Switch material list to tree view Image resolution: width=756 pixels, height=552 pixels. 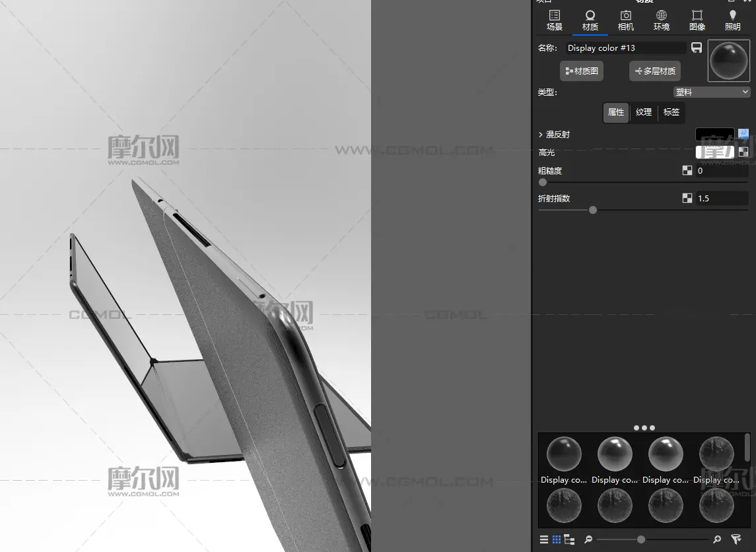click(x=569, y=539)
